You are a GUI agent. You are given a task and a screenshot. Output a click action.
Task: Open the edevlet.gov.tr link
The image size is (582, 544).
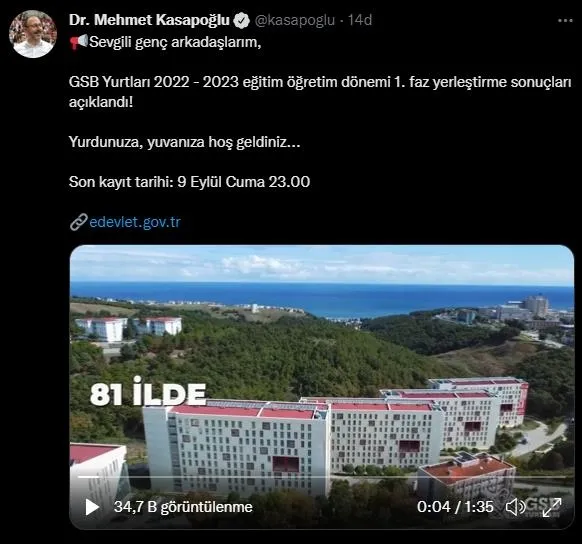pyautogui.click(x=135, y=222)
